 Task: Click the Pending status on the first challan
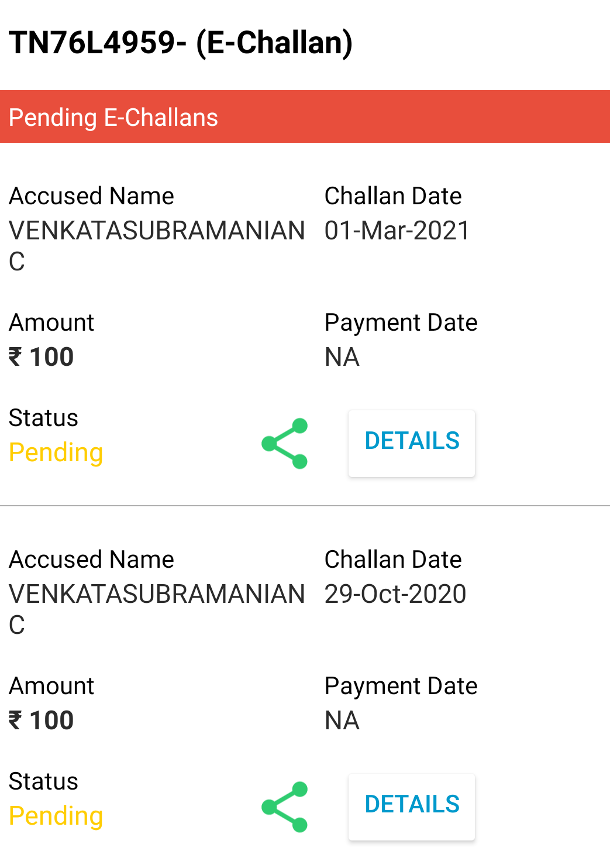[56, 452]
